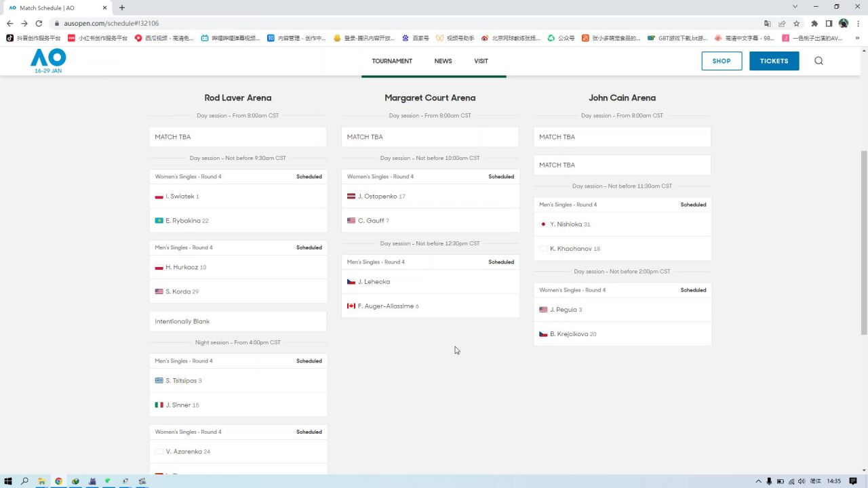Open the browser extensions puzzle icon

814,23
